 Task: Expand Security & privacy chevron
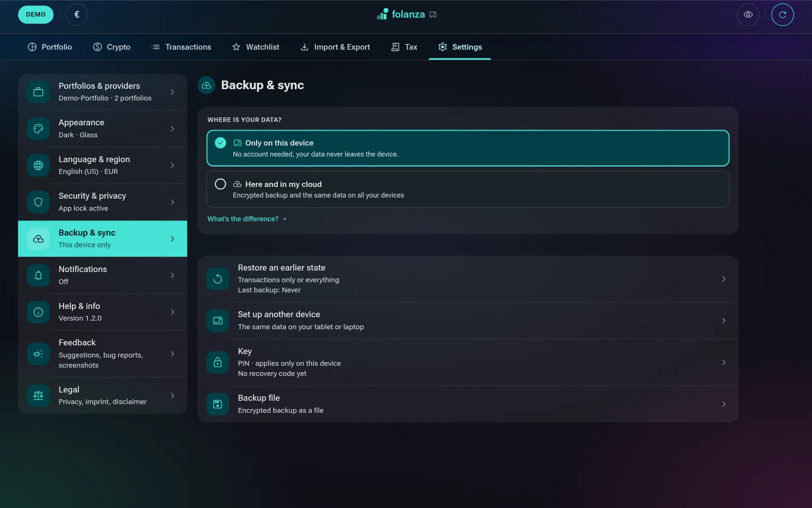point(172,202)
